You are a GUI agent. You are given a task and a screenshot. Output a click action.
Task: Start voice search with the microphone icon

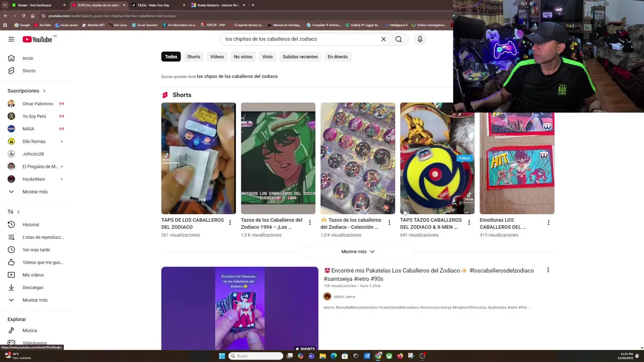(420, 39)
